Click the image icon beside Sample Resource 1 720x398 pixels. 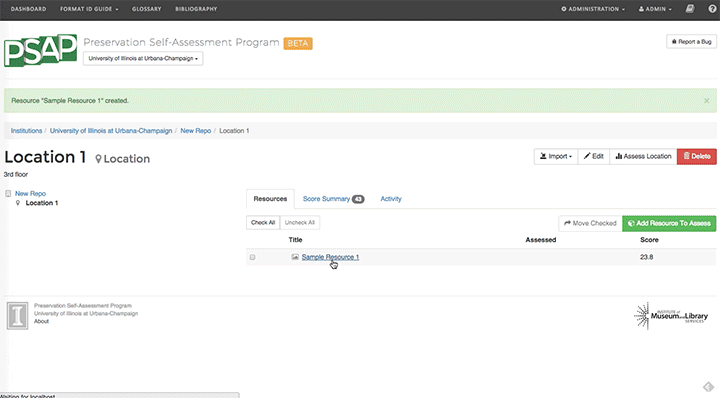295,257
